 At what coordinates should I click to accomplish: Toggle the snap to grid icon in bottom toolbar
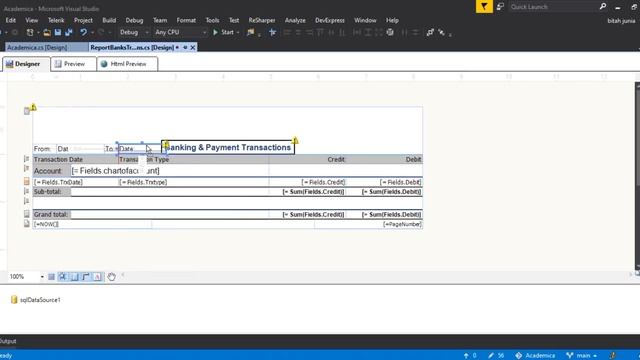63,277
